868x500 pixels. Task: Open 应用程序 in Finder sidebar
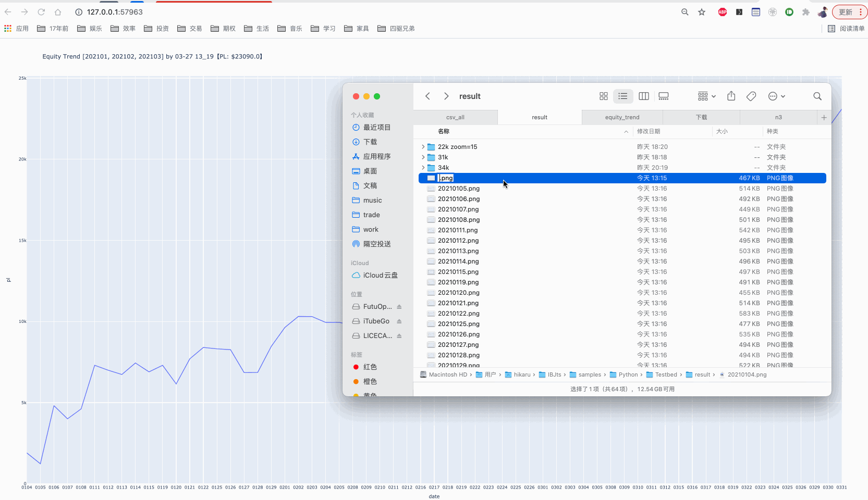[376, 157]
